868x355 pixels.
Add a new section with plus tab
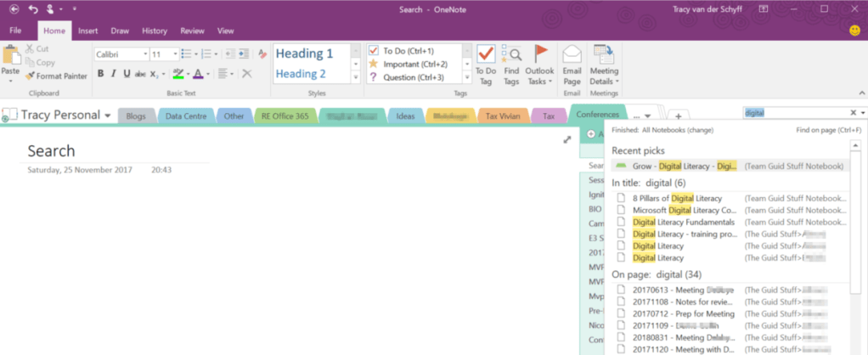(x=679, y=116)
